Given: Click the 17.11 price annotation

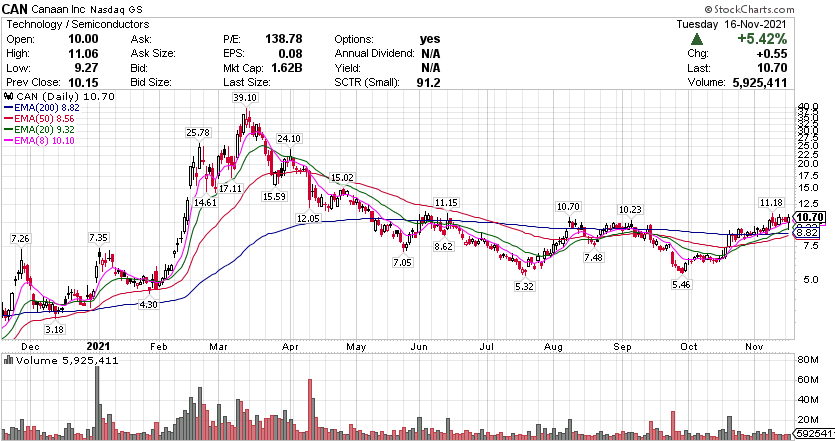Looking at the screenshot, I should (x=231, y=189).
